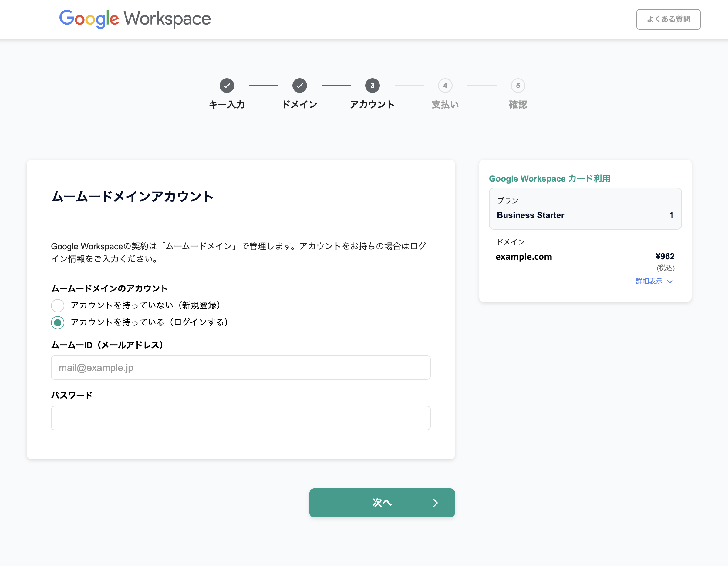Click the ¥962 price text
The image size is (728, 566).
(665, 256)
